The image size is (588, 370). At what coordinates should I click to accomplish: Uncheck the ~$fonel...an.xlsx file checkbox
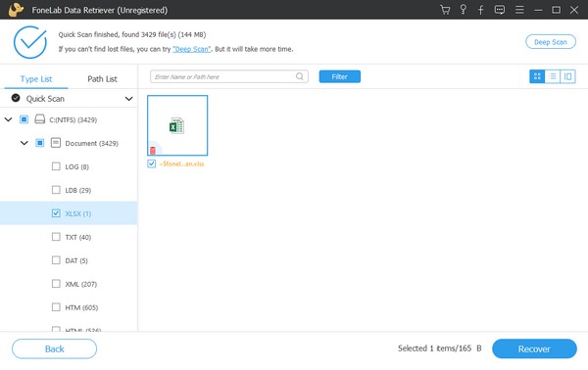(x=152, y=163)
